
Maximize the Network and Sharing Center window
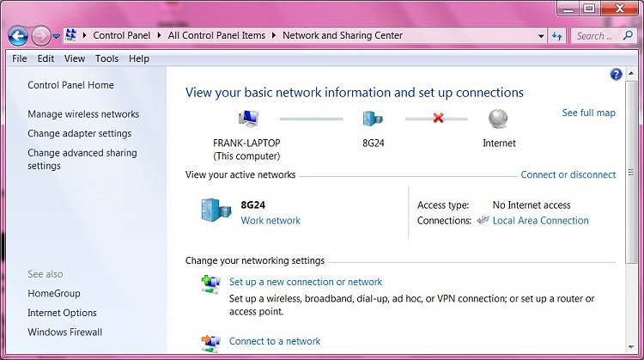[x=589, y=9]
